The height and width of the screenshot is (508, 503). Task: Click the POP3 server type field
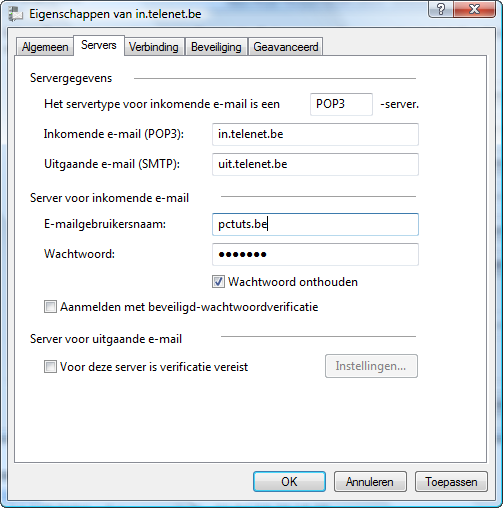[x=341, y=104]
